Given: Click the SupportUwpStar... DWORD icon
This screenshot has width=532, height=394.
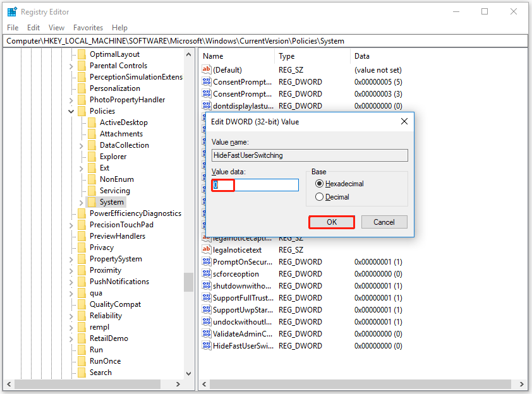Looking at the screenshot, I should 206,310.
